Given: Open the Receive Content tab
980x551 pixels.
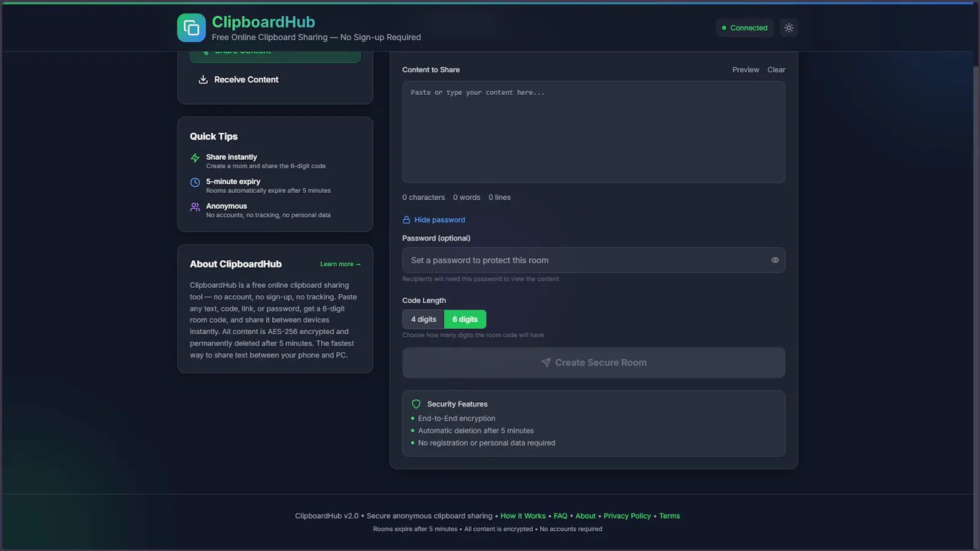Looking at the screenshot, I should (275, 80).
